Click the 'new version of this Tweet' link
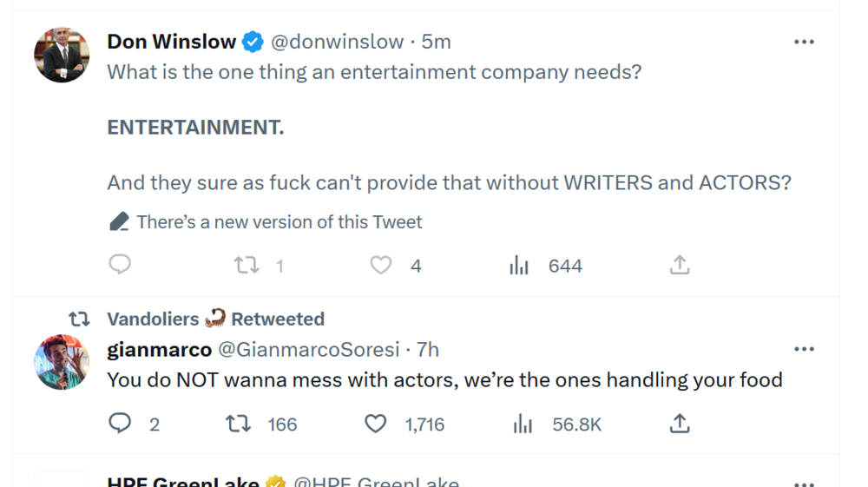Image resolution: width=868 pixels, height=487 pixels. click(x=279, y=222)
